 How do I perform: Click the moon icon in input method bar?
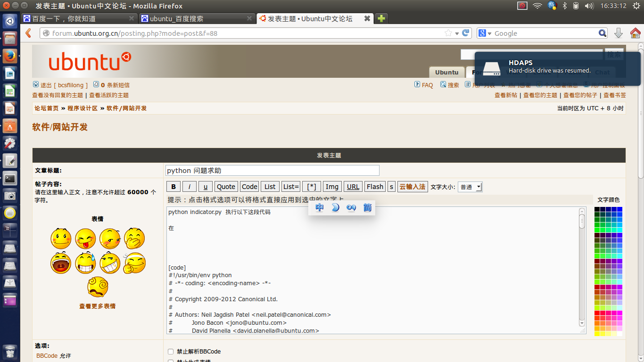coord(335,207)
